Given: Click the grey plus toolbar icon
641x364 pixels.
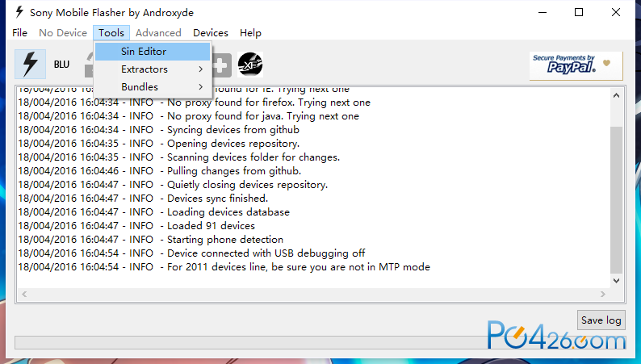Looking at the screenshot, I should (x=221, y=65).
